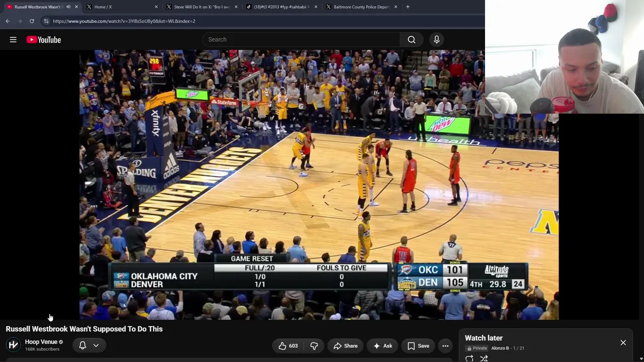This screenshot has height=362, width=644.
Task: Close the TikTok #t3 #2013 tab
Action: click(316, 7)
